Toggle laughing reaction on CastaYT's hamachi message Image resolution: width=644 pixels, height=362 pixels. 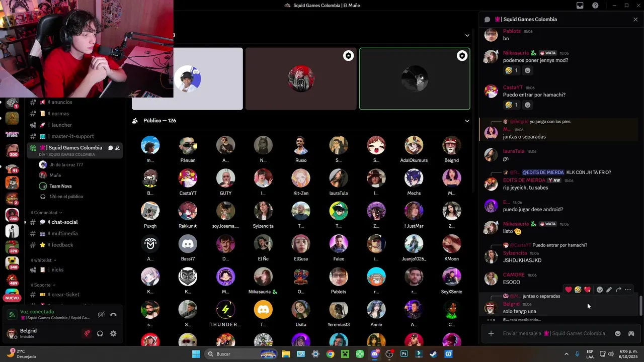tap(511, 105)
